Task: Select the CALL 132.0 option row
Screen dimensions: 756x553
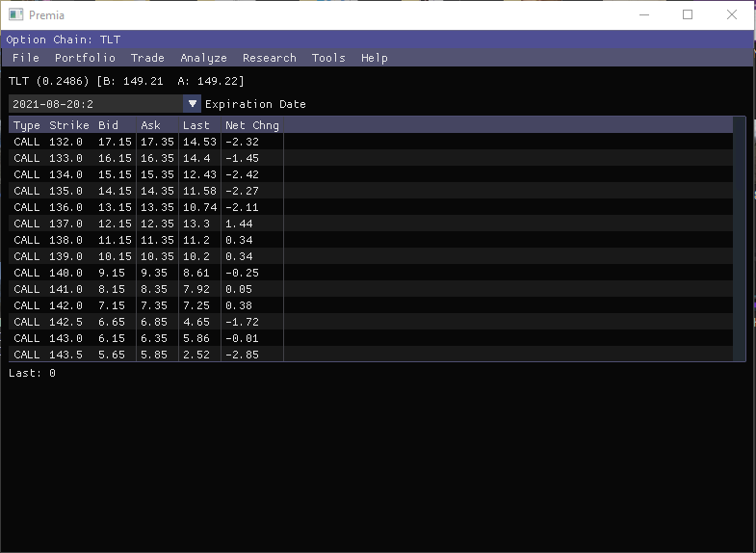Action: (370, 142)
